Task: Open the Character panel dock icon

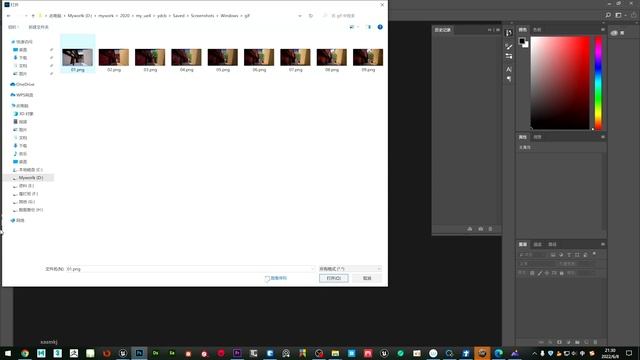Action: (x=509, y=69)
